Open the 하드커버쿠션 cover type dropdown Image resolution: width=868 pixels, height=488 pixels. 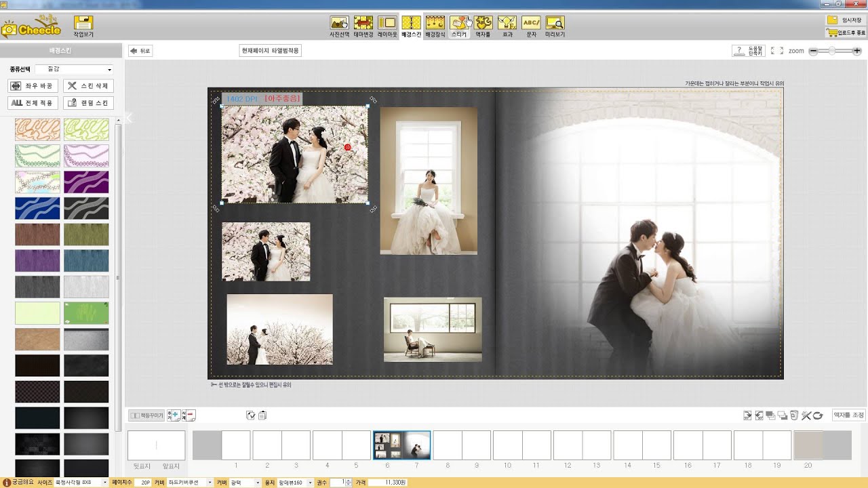[190, 483]
